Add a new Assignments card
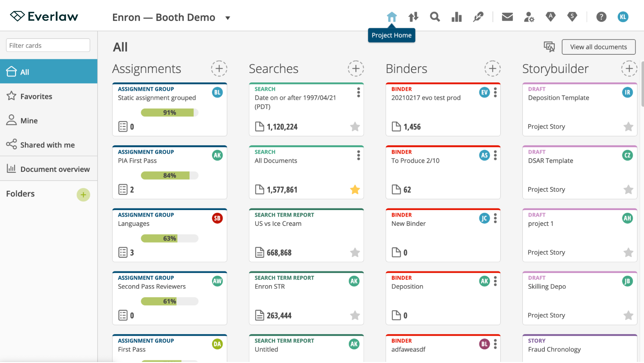 click(219, 68)
